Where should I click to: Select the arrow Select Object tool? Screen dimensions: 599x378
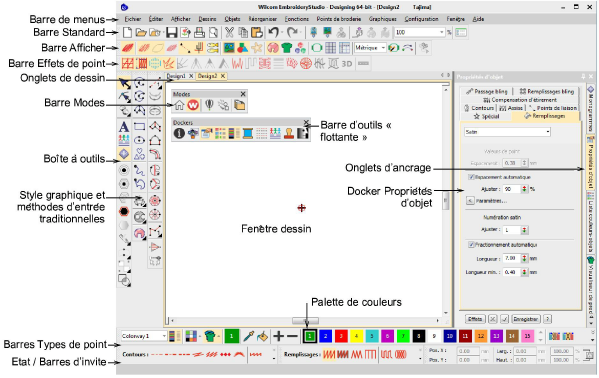124,83
